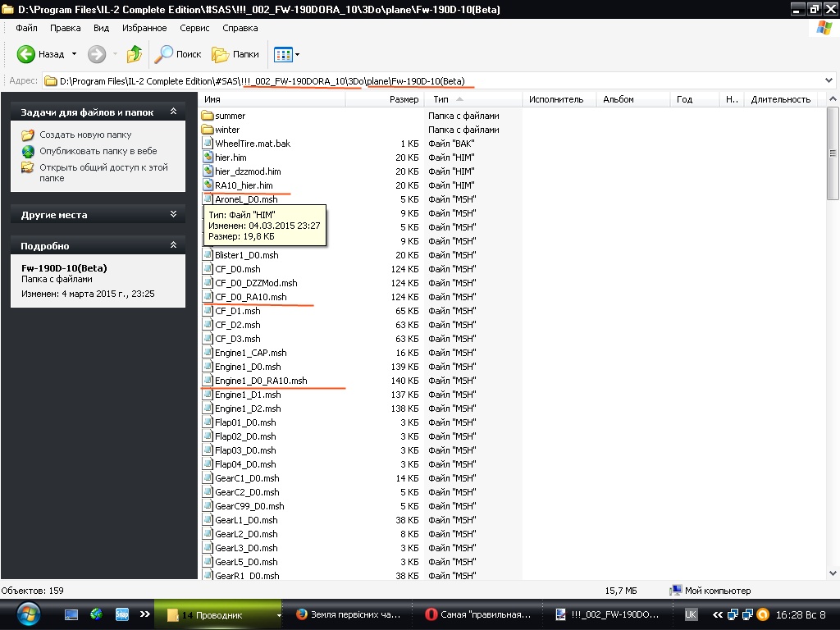Select hier.him file icon
Screen dimensions: 840x630
click(x=208, y=157)
